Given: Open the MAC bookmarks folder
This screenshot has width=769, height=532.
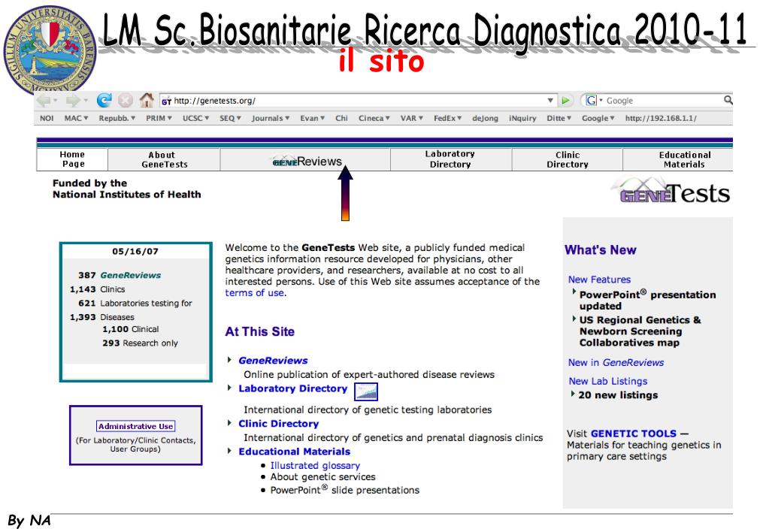Looking at the screenshot, I should coord(76,118).
